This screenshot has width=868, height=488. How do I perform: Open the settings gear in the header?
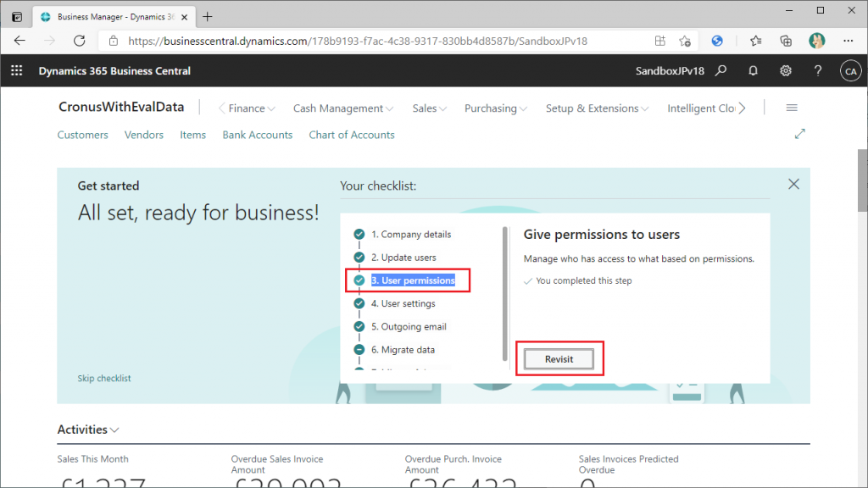(786, 71)
